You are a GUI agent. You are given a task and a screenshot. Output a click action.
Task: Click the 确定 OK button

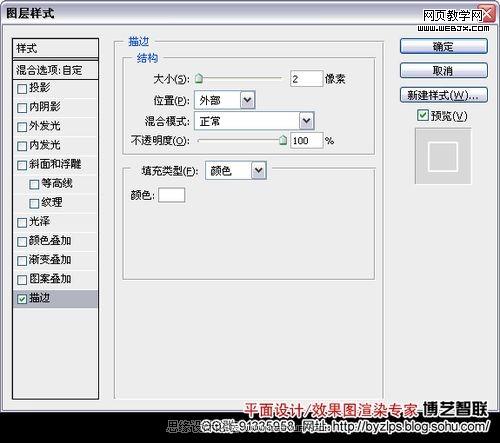444,46
